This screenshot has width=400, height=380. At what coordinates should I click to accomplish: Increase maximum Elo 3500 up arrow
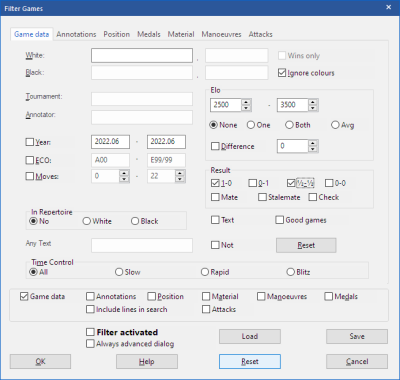313,102
